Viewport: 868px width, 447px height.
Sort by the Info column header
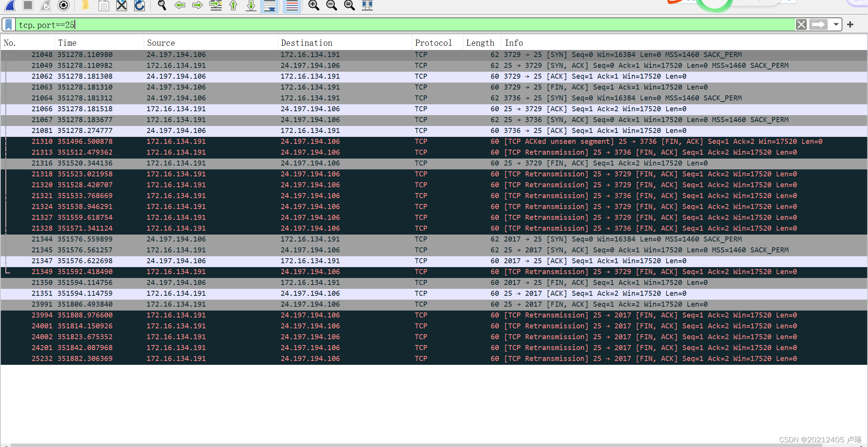pyautogui.click(x=684, y=43)
